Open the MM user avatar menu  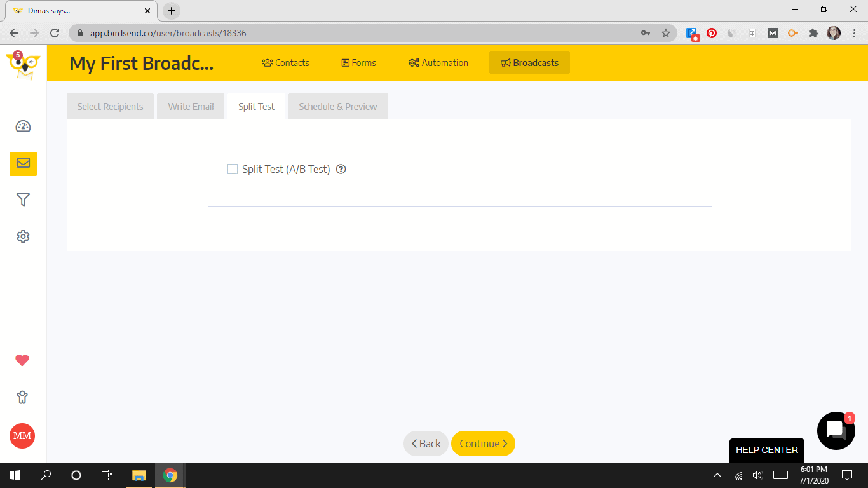(x=22, y=436)
